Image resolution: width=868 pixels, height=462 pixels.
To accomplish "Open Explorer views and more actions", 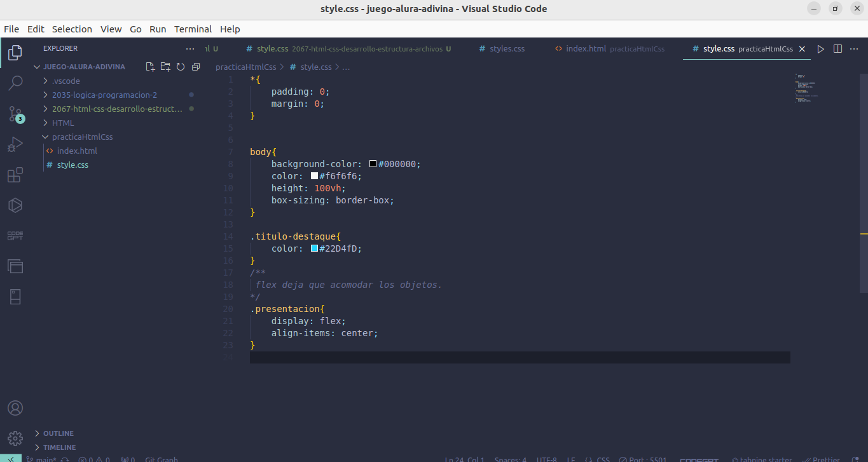I will 190,48.
